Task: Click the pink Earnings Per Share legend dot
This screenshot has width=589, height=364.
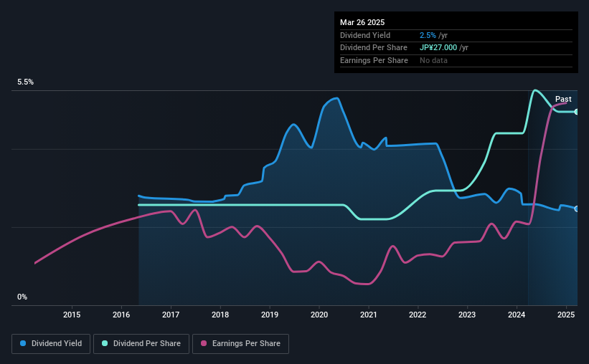Action: (x=204, y=343)
